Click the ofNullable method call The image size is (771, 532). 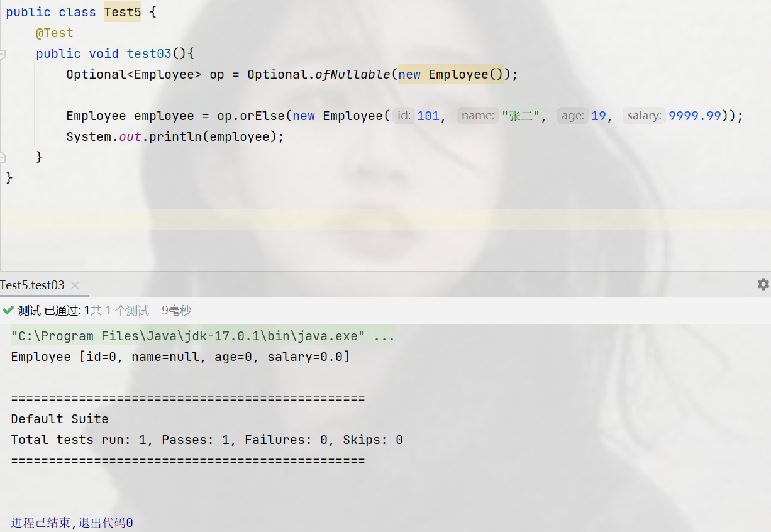(x=353, y=75)
